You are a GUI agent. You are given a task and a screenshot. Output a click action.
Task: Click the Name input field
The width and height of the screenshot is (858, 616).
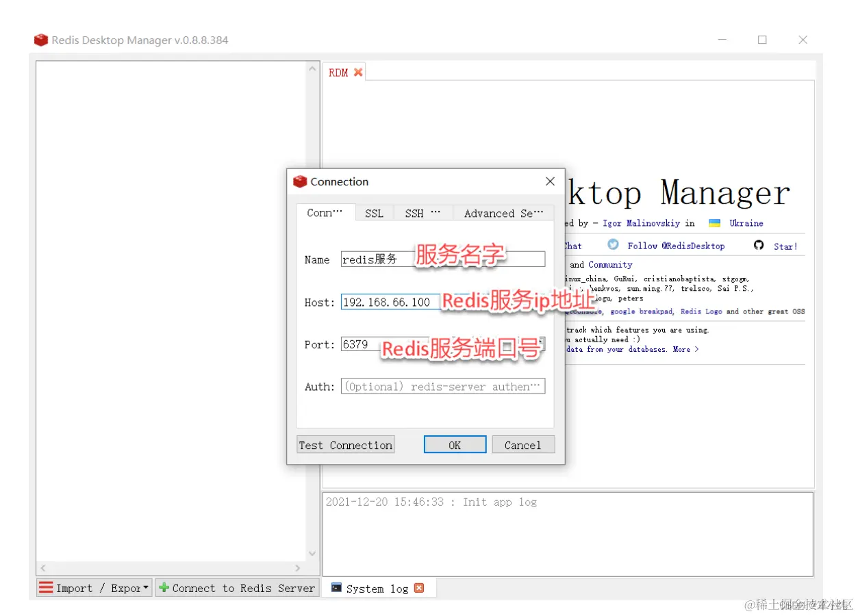tap(443, 259)
